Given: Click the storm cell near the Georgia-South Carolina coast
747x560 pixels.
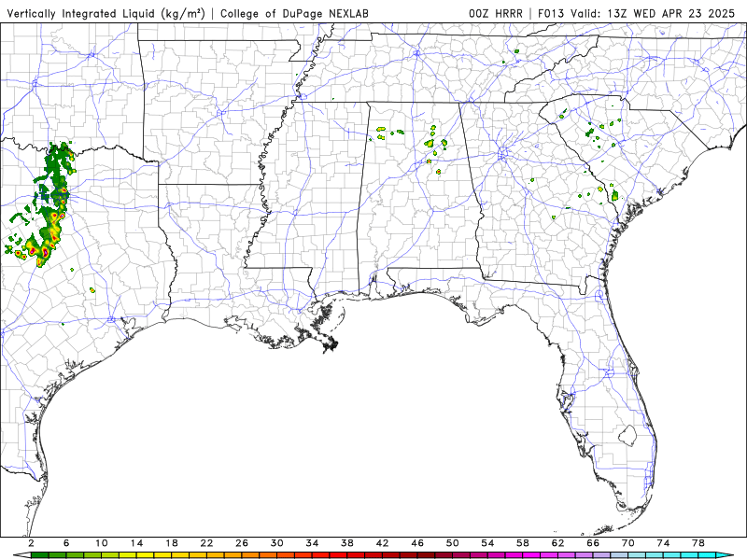Looking at the screenshot, I should 615,195.
